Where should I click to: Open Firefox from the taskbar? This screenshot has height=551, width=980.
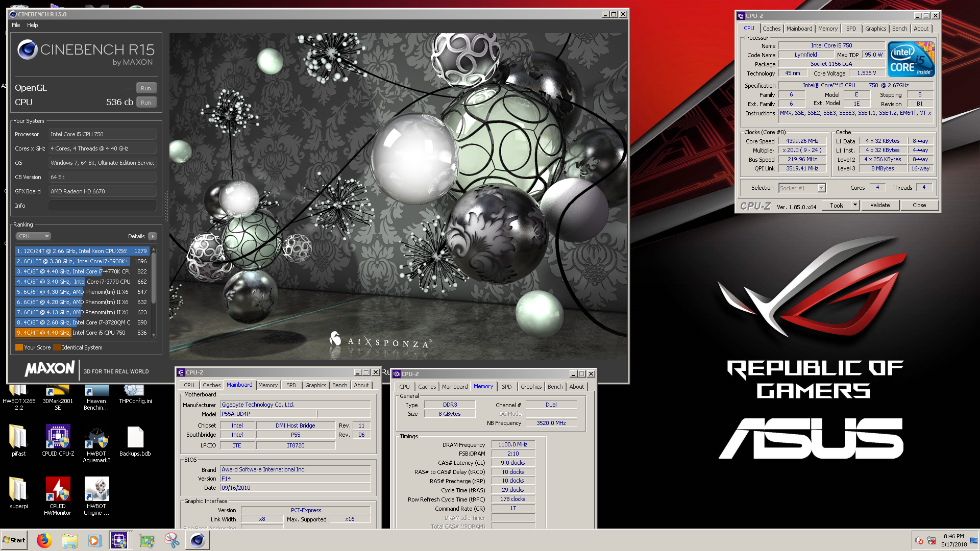[x=44, y=540]
